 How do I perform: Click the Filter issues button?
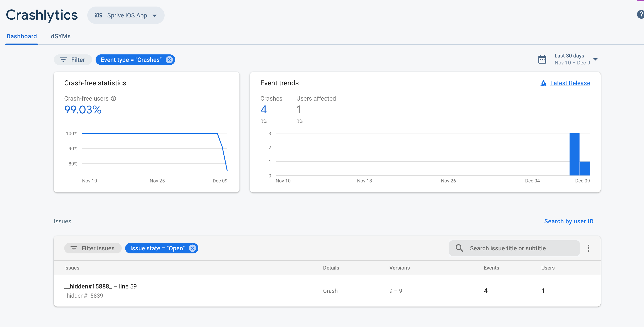click(x=93, y=248)
